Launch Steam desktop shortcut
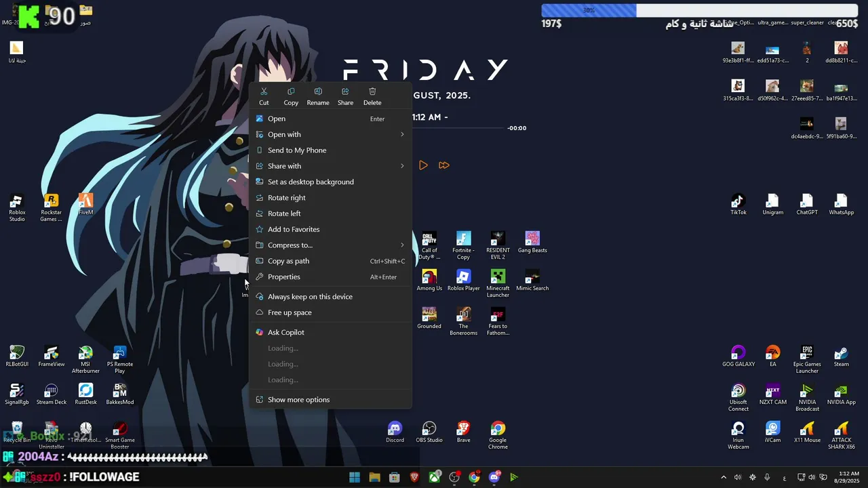 (x=841, y=356)
